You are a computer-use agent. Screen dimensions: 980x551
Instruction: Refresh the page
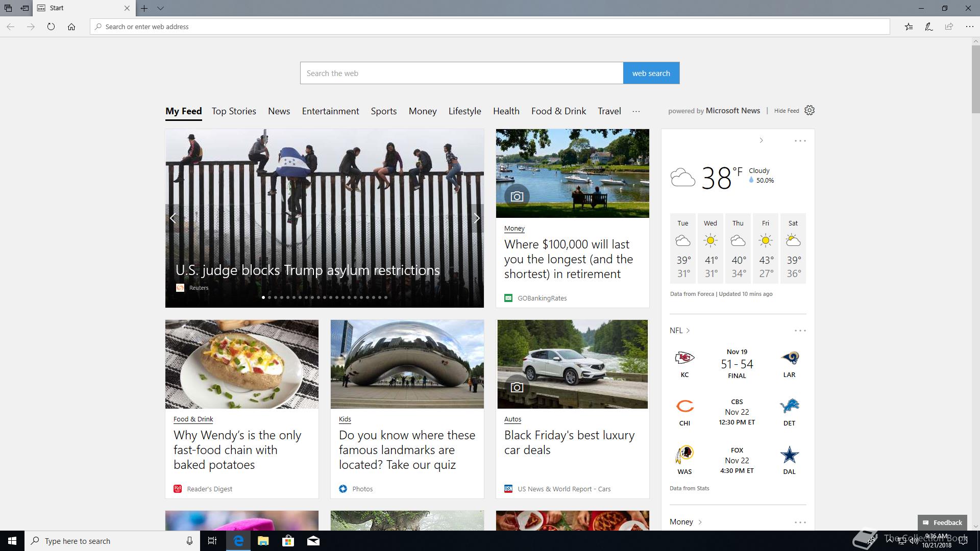point(51,27)
